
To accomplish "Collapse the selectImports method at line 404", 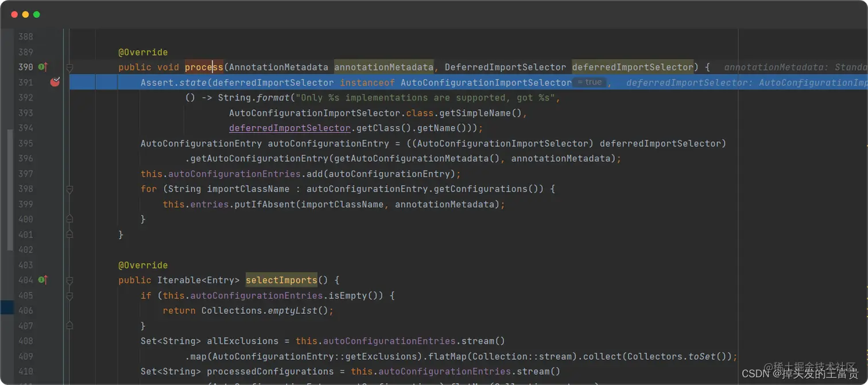I will tap(69, 280).
